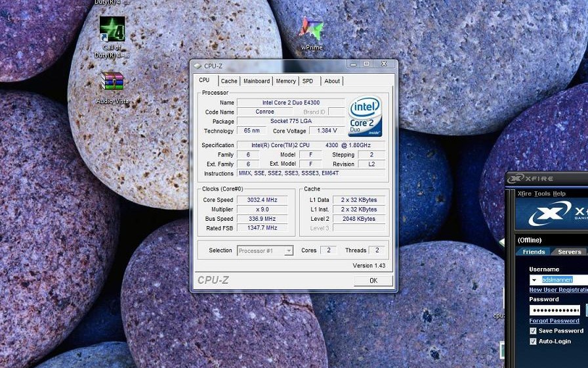Open the Mainboard tab
This screenshot has height=368, width=588.
pyautogui.click(x=257, y=81)
